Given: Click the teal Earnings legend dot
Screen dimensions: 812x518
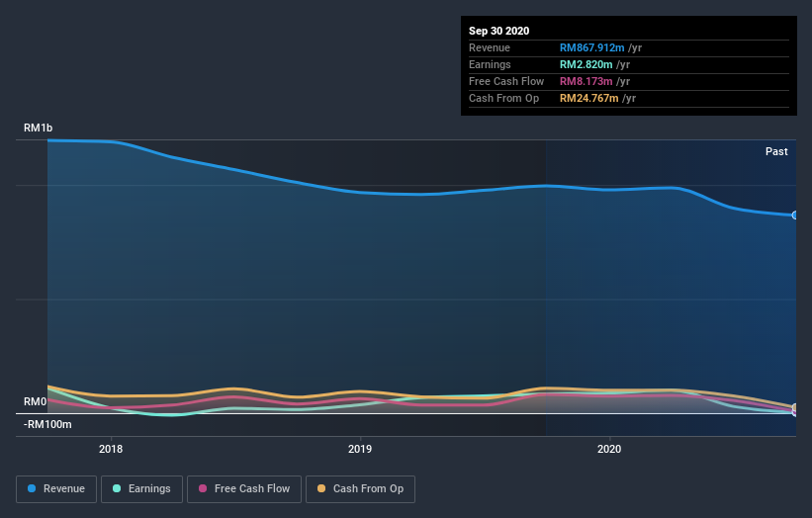Looking at the screenshot, I should [x=117, y=488].
